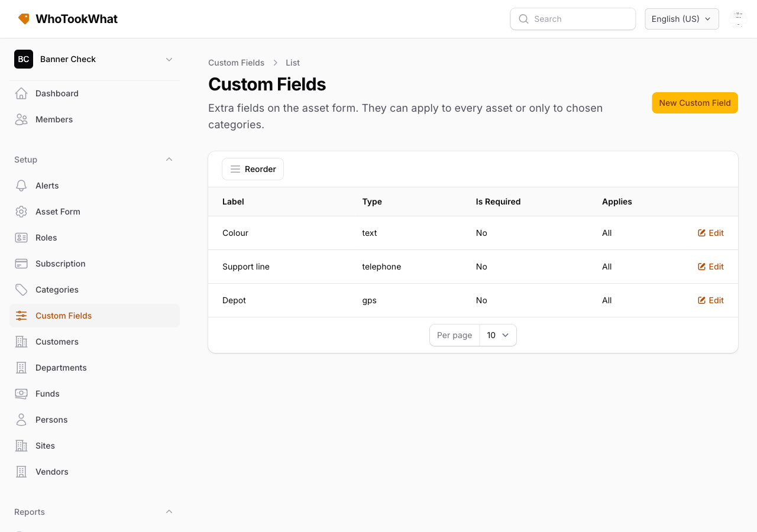Click the Reorder hamburger lines icon
Screen dimensions: 757x532
235,169
